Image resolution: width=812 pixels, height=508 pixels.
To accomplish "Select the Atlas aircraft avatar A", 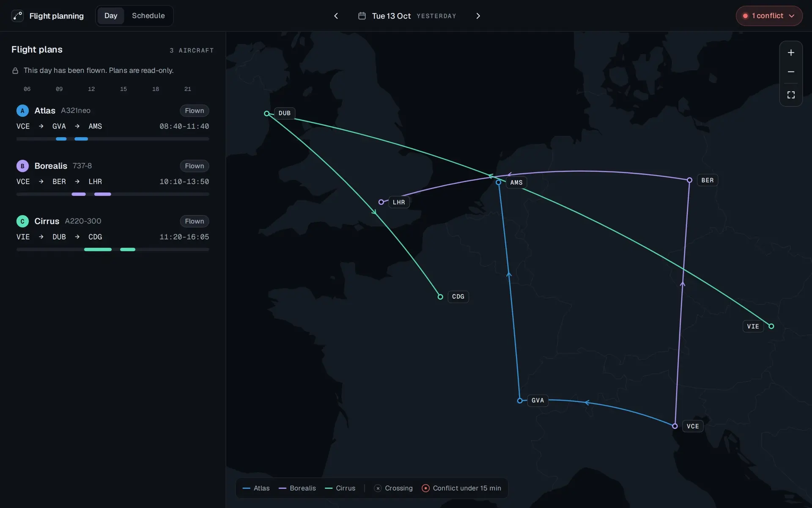I will (x=22, y=110).
